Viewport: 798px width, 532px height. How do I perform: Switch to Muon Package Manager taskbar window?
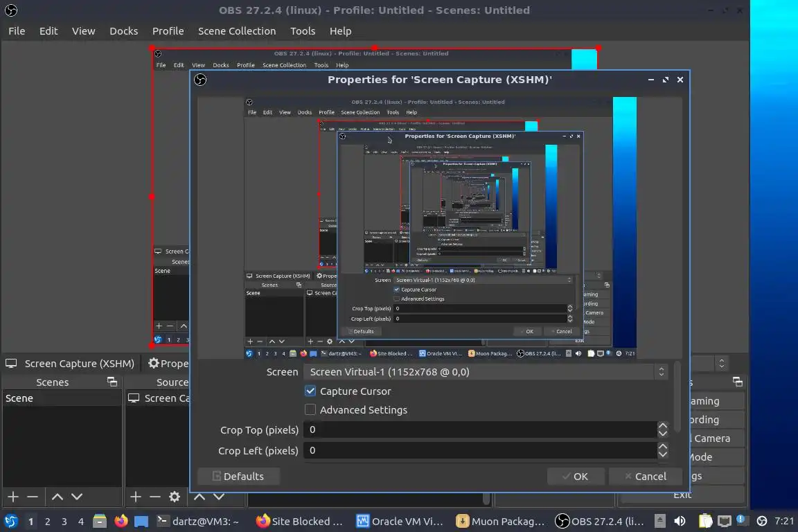[501, 522]
